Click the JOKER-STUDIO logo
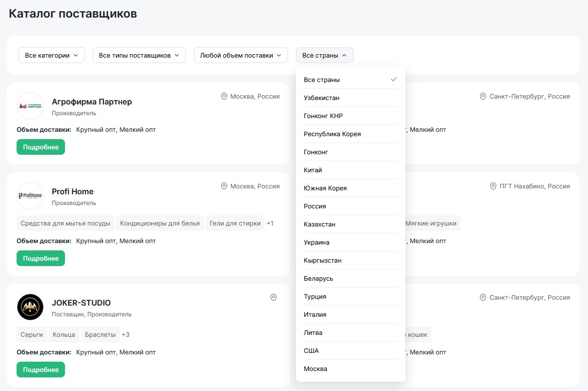This screenshot has width=588, height=391. pyautogui.click(x=30, y=307)
